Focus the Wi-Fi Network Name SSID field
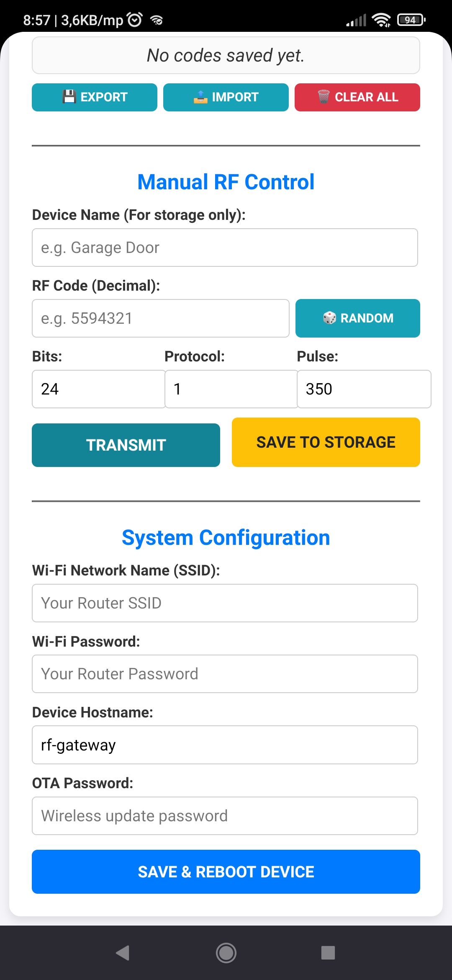Screen dimensions: 452x980 (x=225, y=603)
